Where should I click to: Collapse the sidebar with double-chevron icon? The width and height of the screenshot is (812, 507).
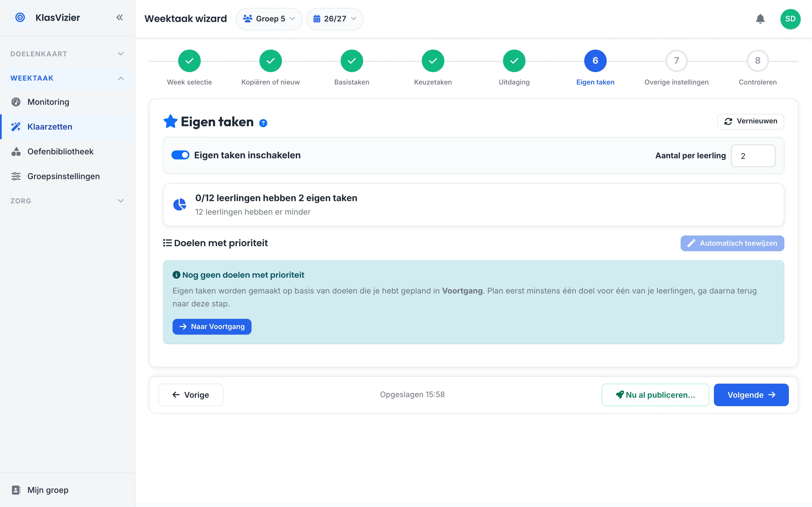point(120,17)
